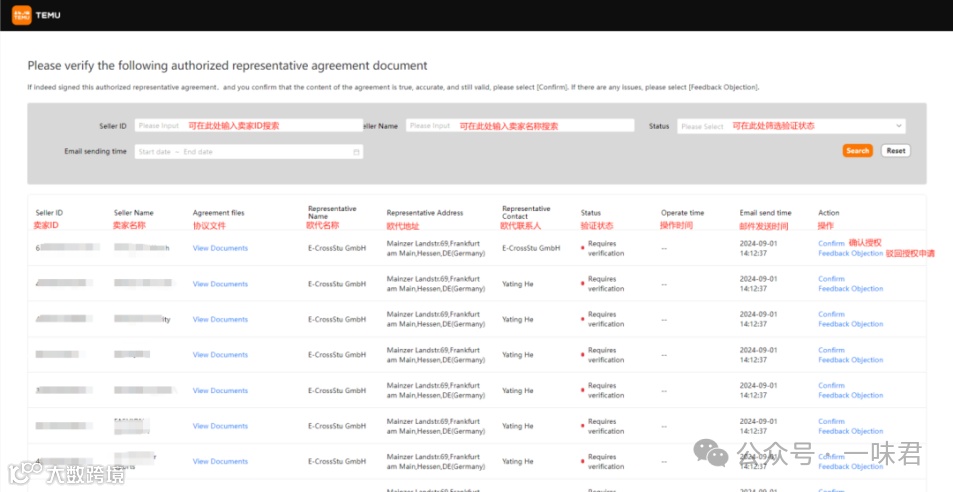Click Feedback Objection in the fourth table row

[x=850, y=360]
